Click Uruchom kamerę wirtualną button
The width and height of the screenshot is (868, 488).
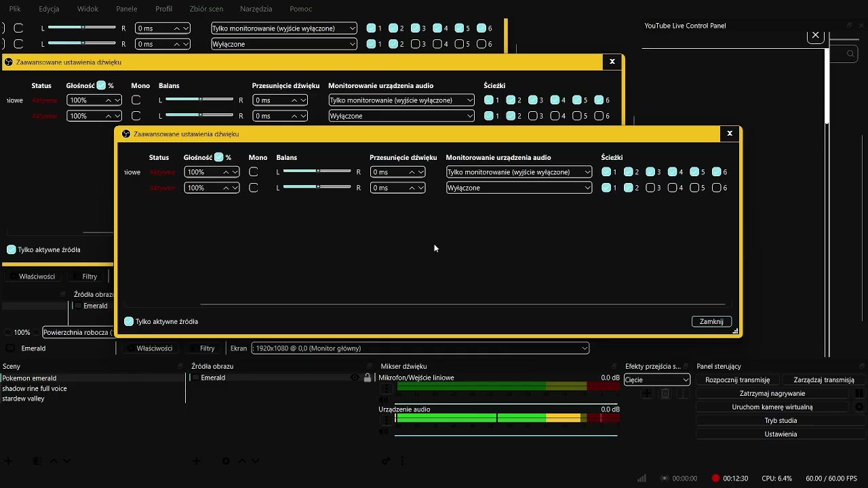(772, 407)
